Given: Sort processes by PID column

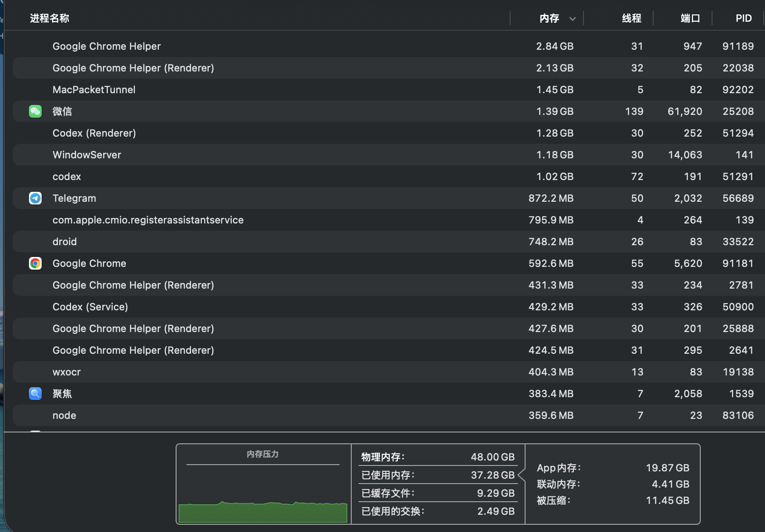Looking at the screenshot, I should pos(744,18).
